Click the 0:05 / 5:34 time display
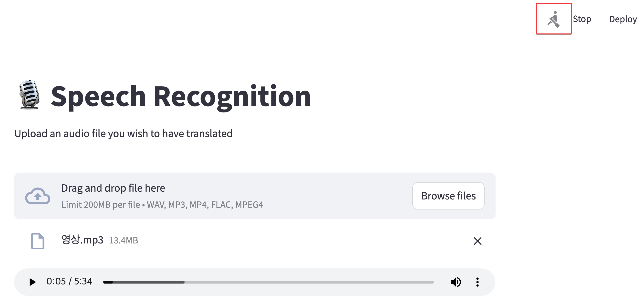The image size is (644, 308). click(x=69, y=281)
